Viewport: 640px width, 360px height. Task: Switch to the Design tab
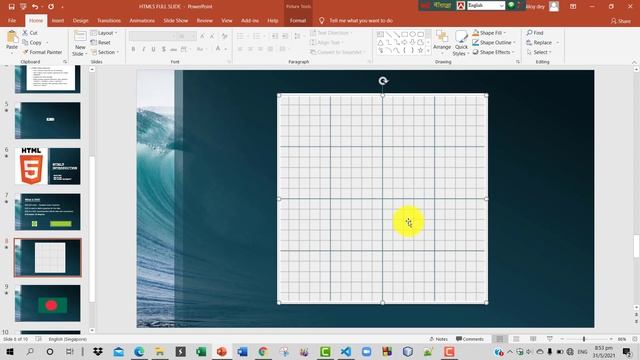[80, 20]
